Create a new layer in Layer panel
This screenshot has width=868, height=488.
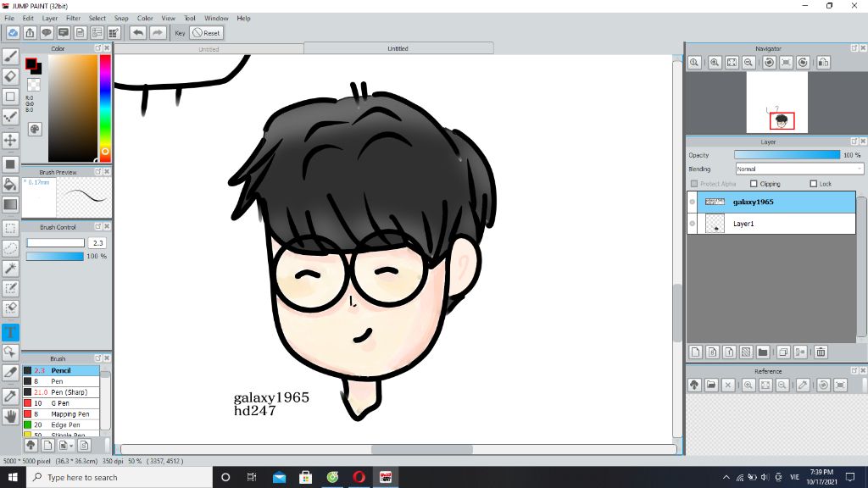696,352
